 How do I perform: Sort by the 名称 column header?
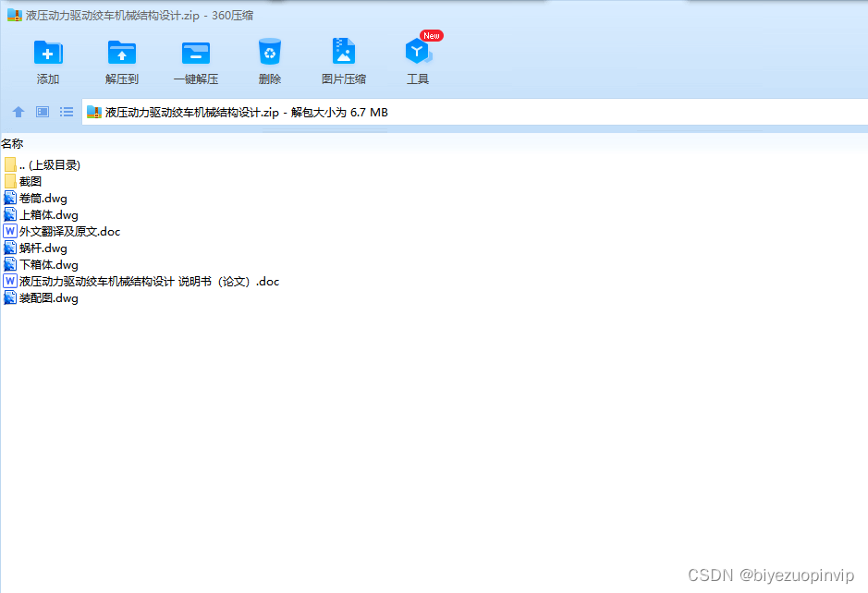coord(12,144)
